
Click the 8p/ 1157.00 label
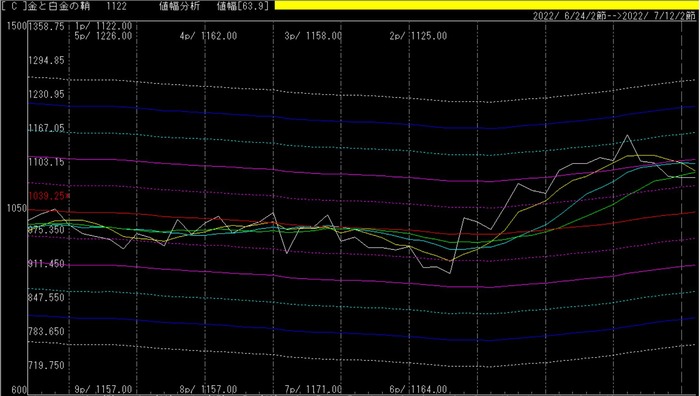click(x=208, y=390)
